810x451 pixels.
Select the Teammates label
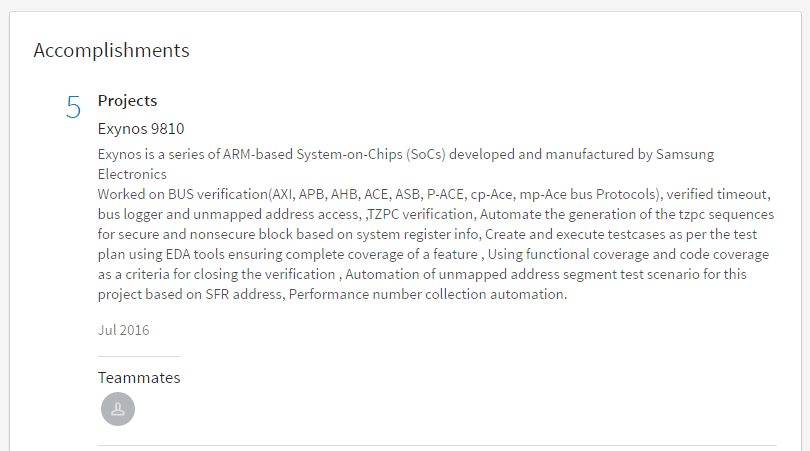click(139, 378)
